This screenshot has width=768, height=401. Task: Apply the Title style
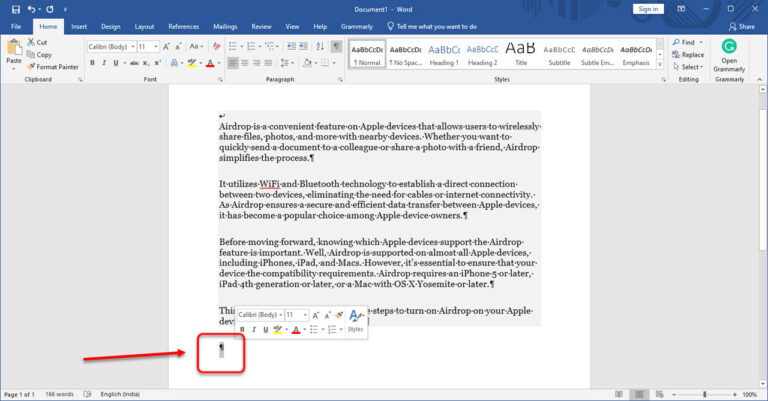(521, 54)
